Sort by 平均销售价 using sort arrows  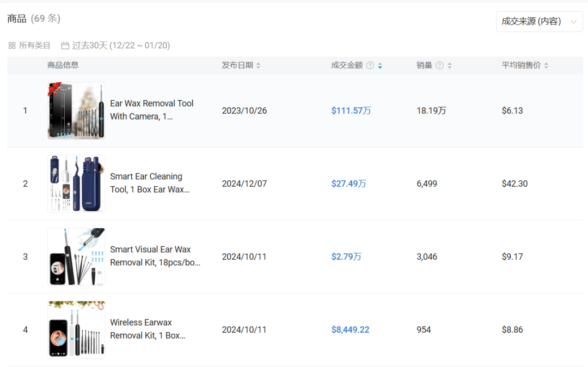click(x=546, y=65)
